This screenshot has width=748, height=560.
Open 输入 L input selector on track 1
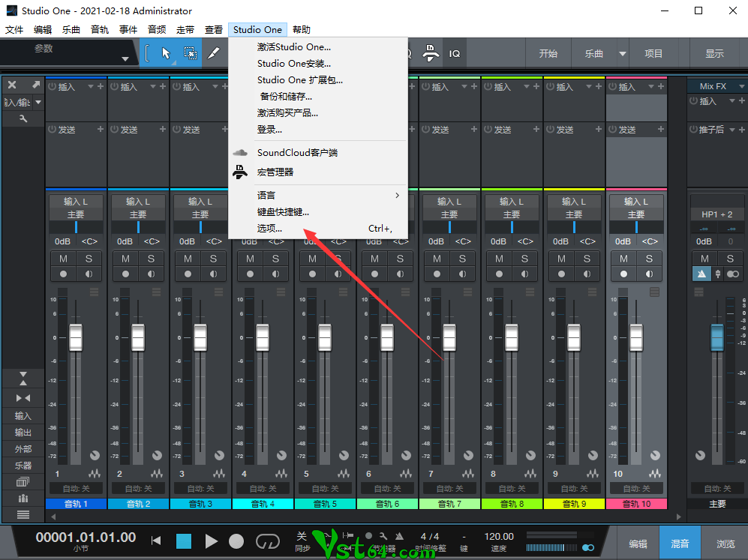click(x=76, y=202)
